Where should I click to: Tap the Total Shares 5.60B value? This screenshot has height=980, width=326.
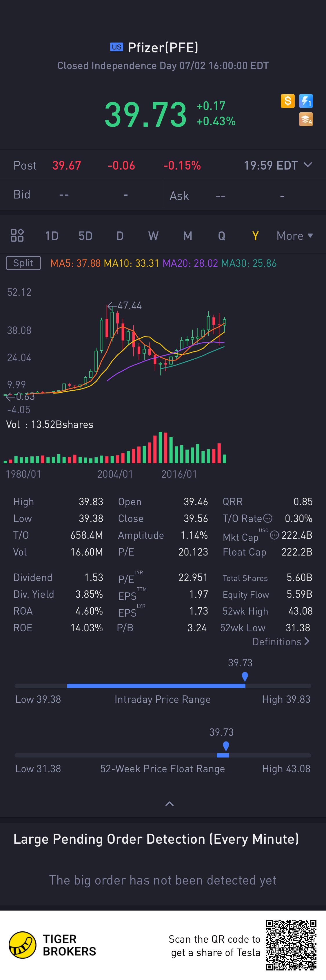pos(300,577)
